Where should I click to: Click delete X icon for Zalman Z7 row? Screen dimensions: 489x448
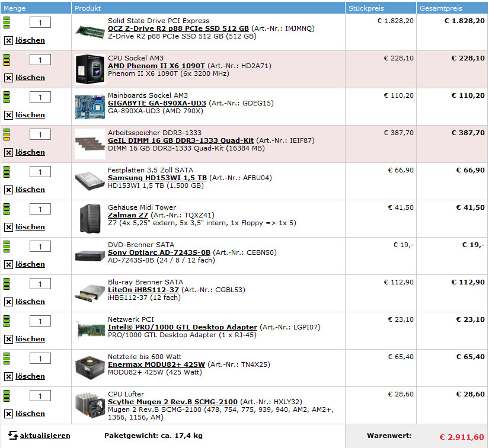click(8, 228)
